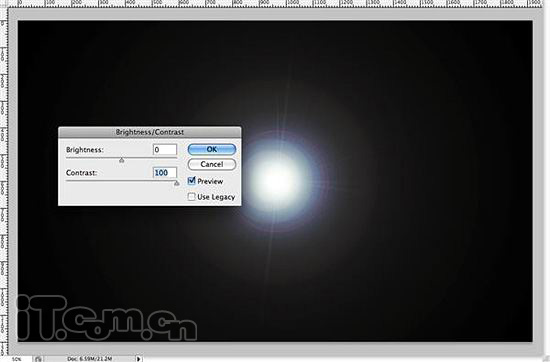Click the Contrast value field
550x362 pixels.
click(x=165, y=173)
